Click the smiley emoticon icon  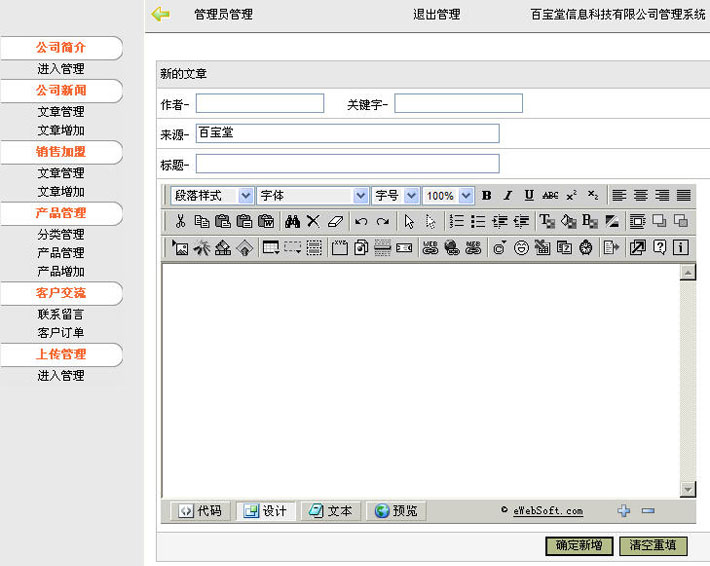point(521,248)
